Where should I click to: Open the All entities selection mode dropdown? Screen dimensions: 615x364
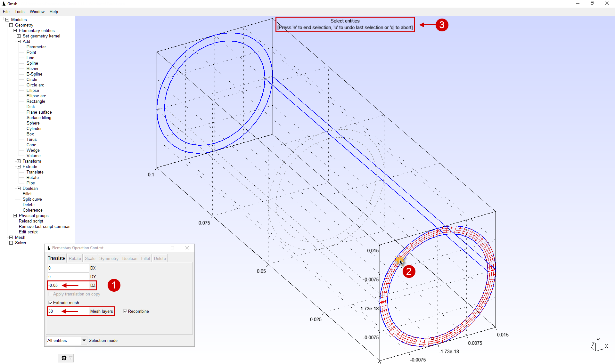pos(84,340)
